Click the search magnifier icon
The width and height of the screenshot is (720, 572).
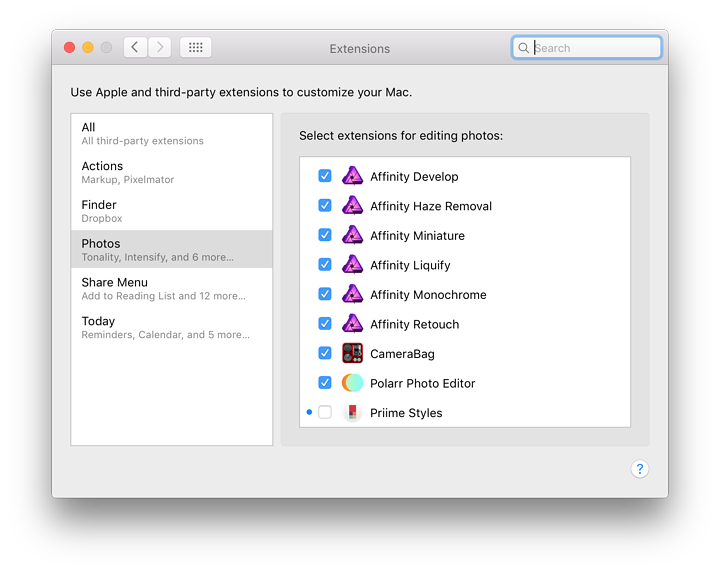pyautogui.click(x=523, y=48)
